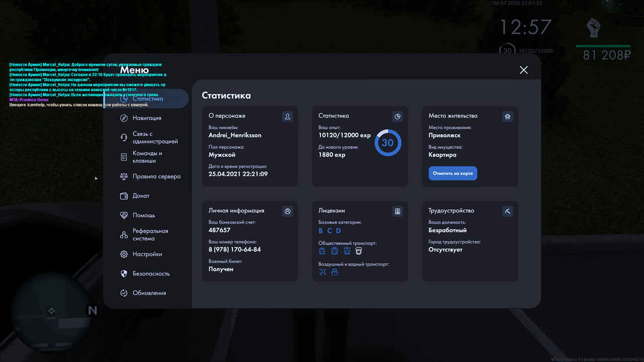
Task: Click the first bus transport license icon
Action: tap(322, 251)
